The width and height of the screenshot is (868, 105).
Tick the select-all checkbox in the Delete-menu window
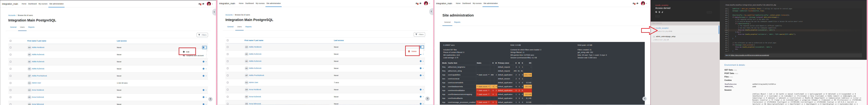point(227,41)
